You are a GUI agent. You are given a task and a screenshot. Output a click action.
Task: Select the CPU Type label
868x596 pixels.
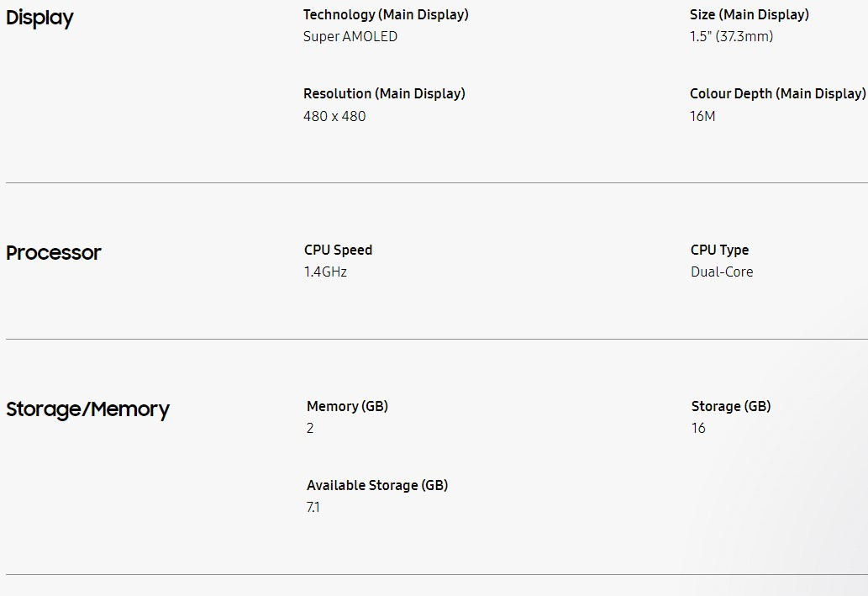(719, 250)
